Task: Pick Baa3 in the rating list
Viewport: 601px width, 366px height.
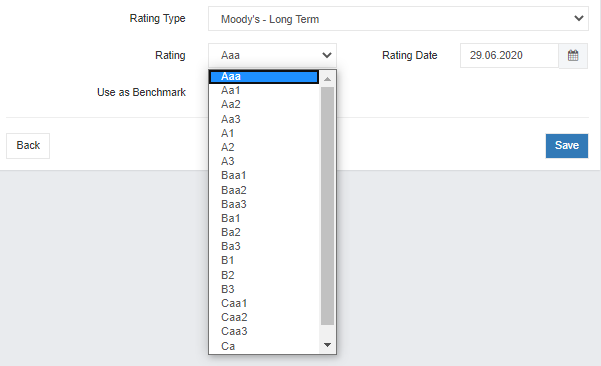Action: point(264,204)
